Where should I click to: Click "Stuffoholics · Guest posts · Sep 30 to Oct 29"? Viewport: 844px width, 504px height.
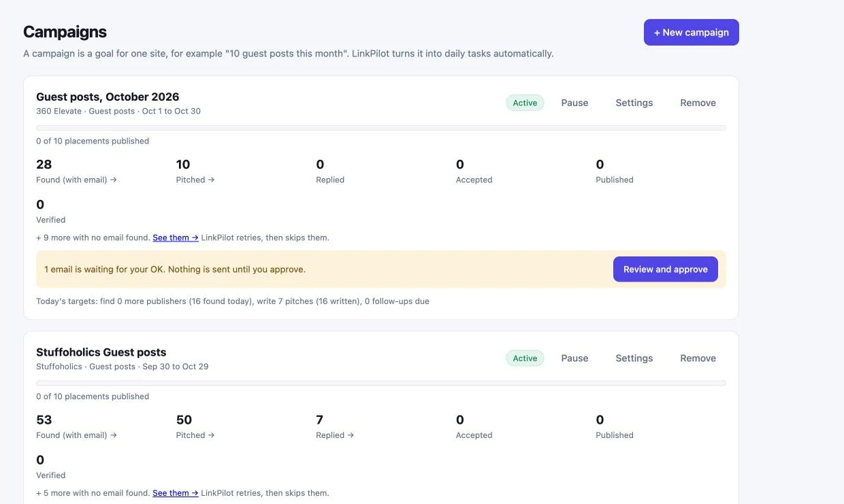[123, 367]
